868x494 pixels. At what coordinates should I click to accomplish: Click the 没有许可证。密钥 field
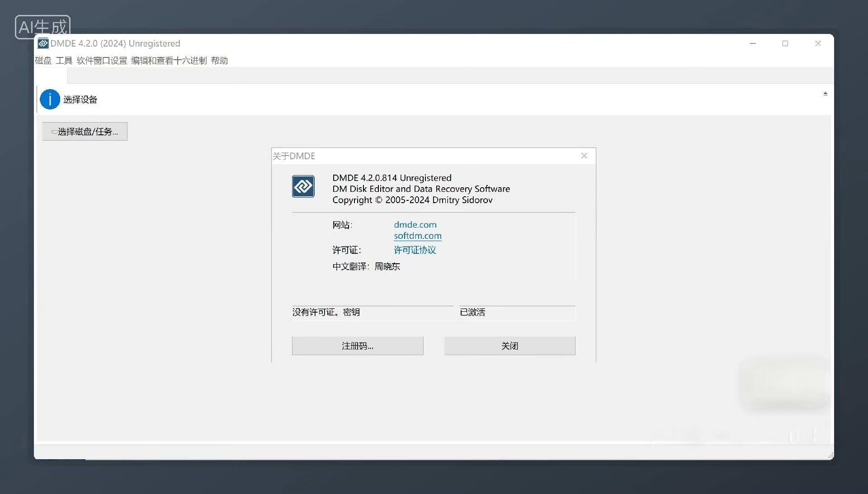372,313
